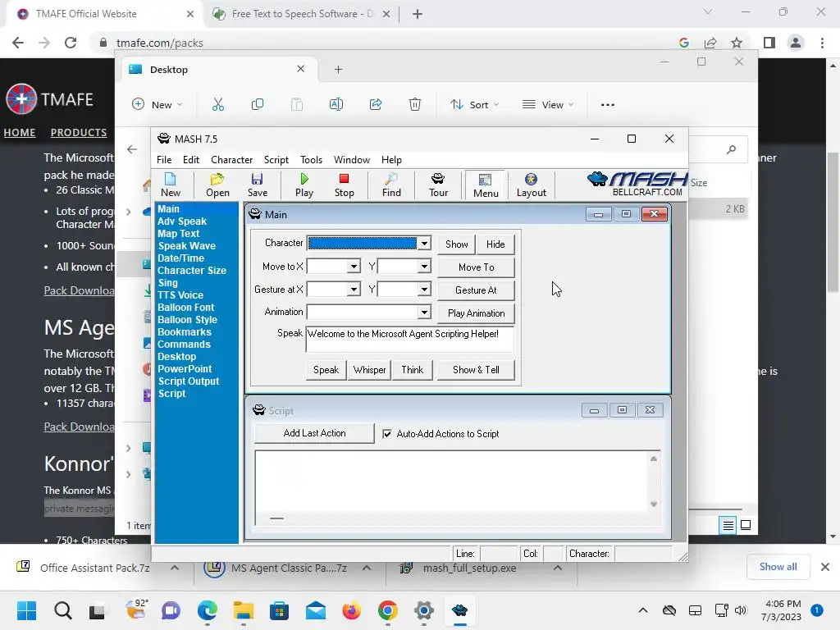Click inside the Script text area
840x630 pixels.
pyautogui.click(x=451, y=481)
